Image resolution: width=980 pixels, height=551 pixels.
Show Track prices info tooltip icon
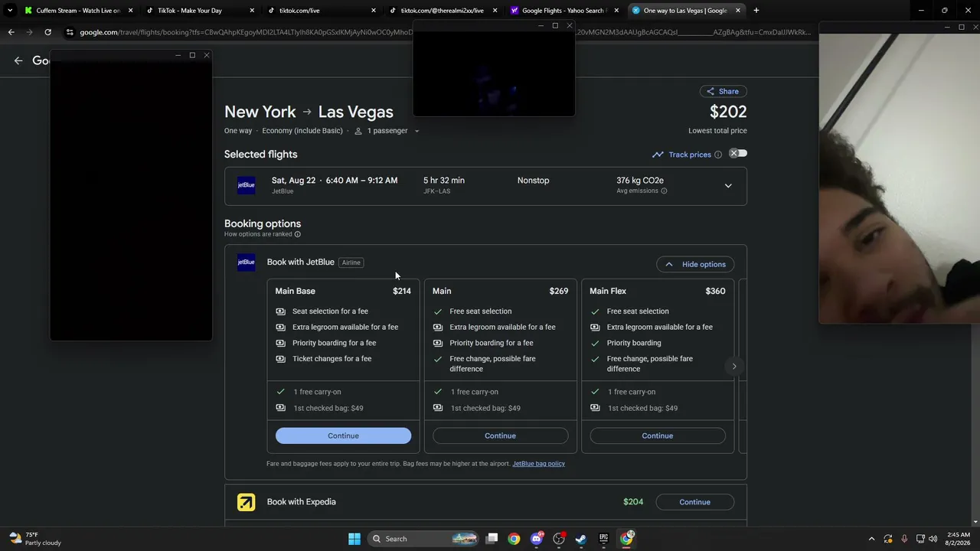tap(718, 155)
